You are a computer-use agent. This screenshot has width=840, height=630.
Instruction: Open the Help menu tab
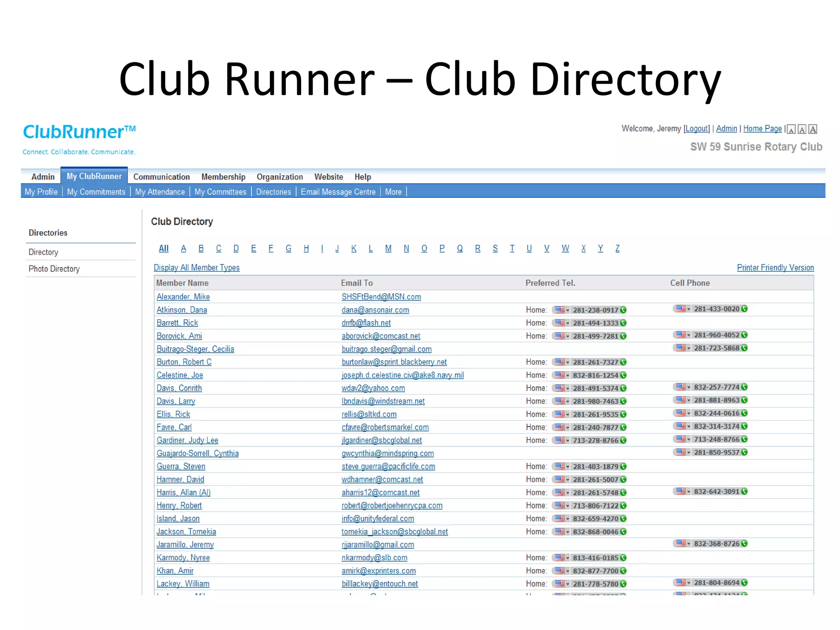tap(363, 177)
